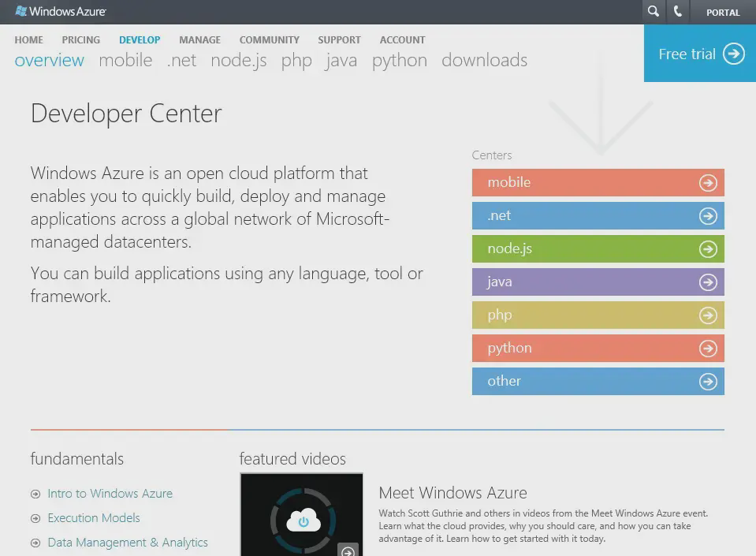Play the Meet Windows Azure video thumbnail
The height and width of the screenshot is (556, 756).
coord(301,517)
